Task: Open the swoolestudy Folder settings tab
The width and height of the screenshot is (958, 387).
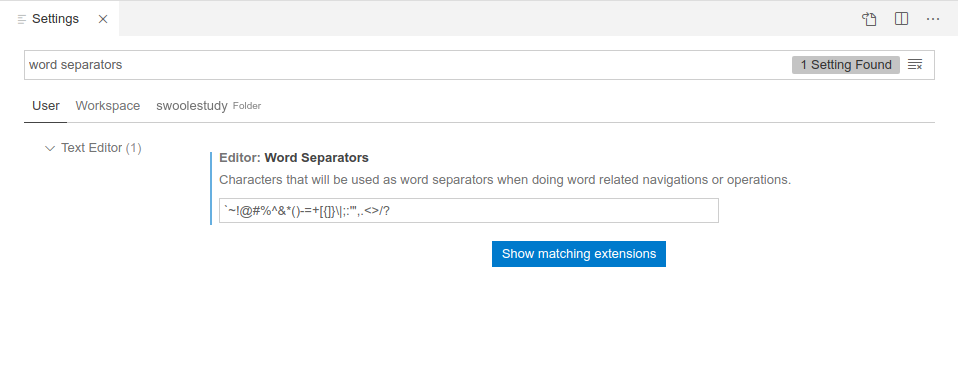Action: 208,106
